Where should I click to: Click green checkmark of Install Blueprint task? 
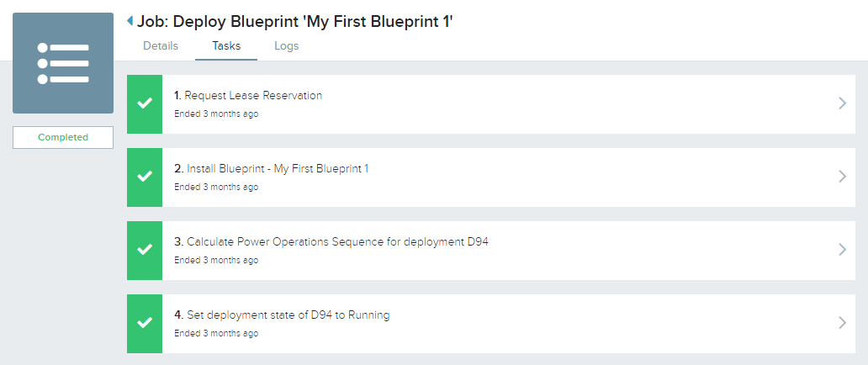145,177
